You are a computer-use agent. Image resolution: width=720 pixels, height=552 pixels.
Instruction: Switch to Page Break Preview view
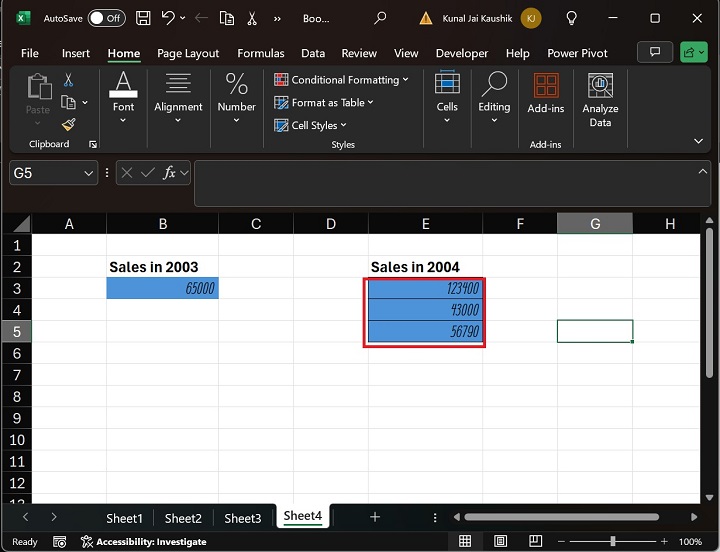536,541
